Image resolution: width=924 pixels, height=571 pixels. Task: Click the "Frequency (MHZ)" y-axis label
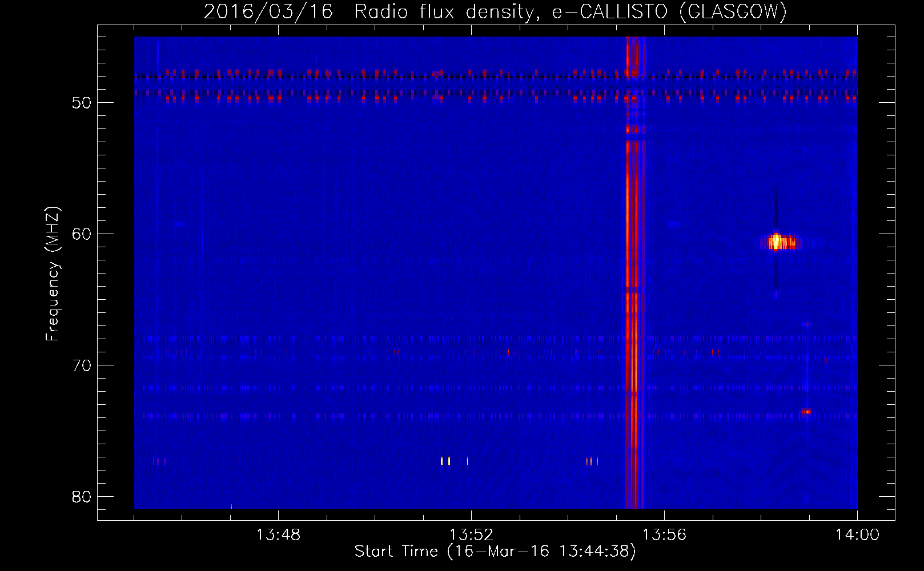click(x=53, y=274)
